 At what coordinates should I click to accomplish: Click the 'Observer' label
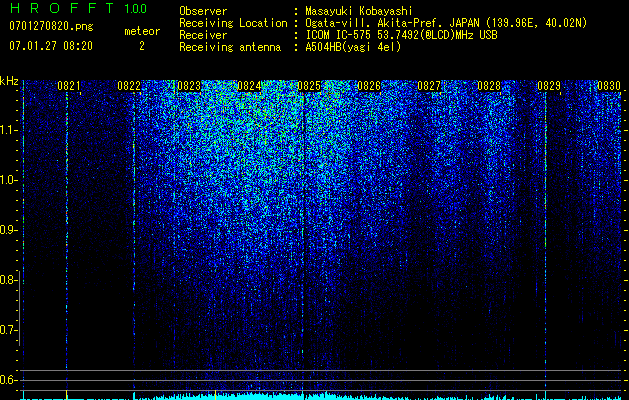pyautogui.click(x=203, y=11)
